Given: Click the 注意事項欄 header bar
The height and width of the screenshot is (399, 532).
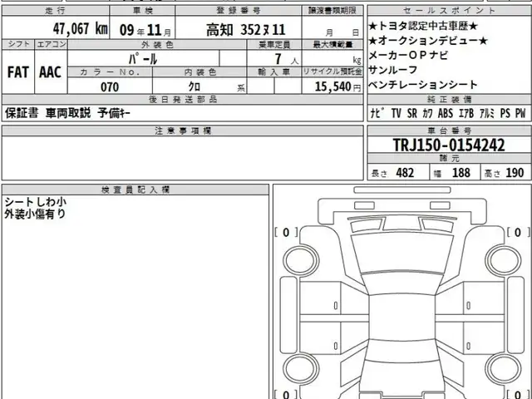Looking at the screenshot, I should point(183,131).
